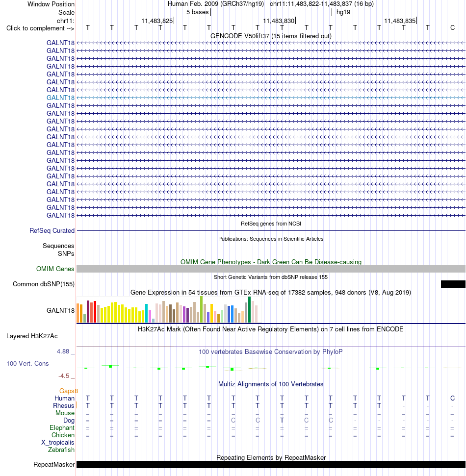Click the -4.5 lower scale value
Screen dimensions: 466x476
64,376
